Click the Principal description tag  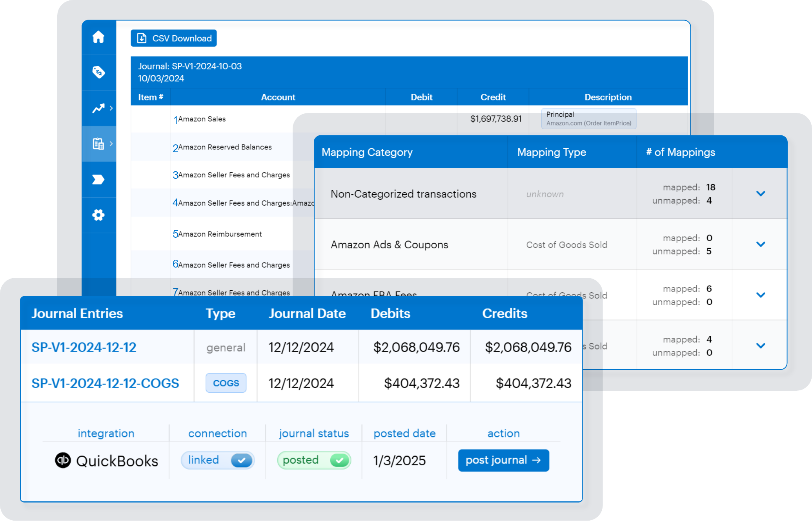point(589,118)
